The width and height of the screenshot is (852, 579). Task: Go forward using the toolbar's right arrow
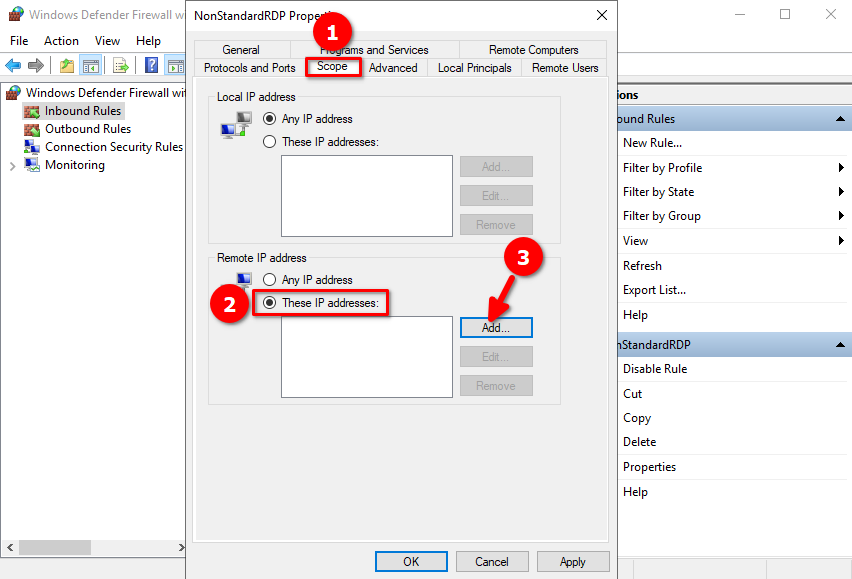pyautogui.click(x=36, y=66)
